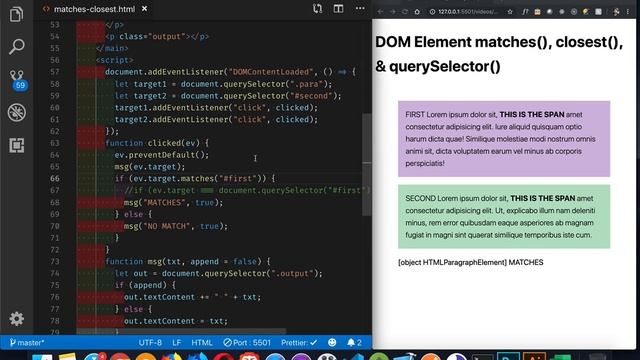Click the Open Changes compare icon

pos(317,9)
